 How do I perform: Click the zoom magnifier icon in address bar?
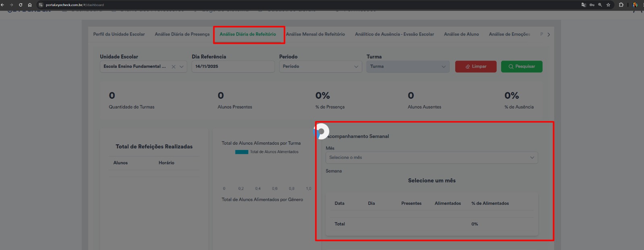600,5
